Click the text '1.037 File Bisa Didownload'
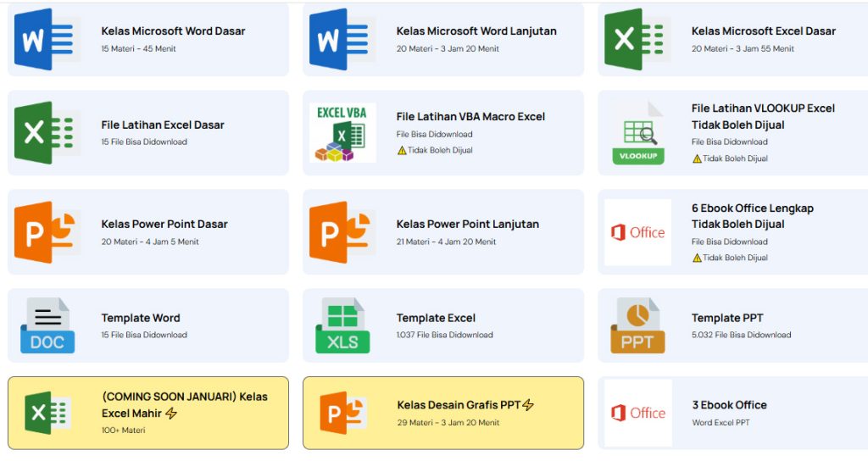Viewport: 868px width, 461px height. (x=444, y=335)
